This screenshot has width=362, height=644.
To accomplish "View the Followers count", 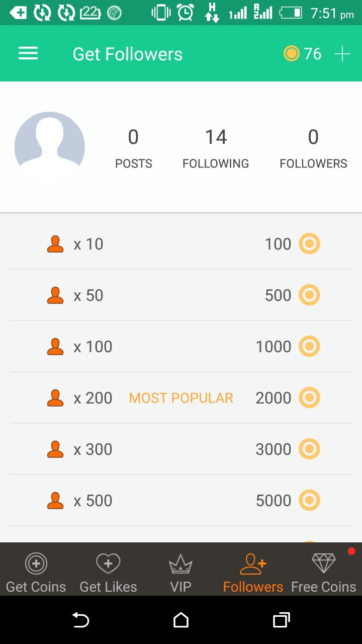I will (313, 148).
